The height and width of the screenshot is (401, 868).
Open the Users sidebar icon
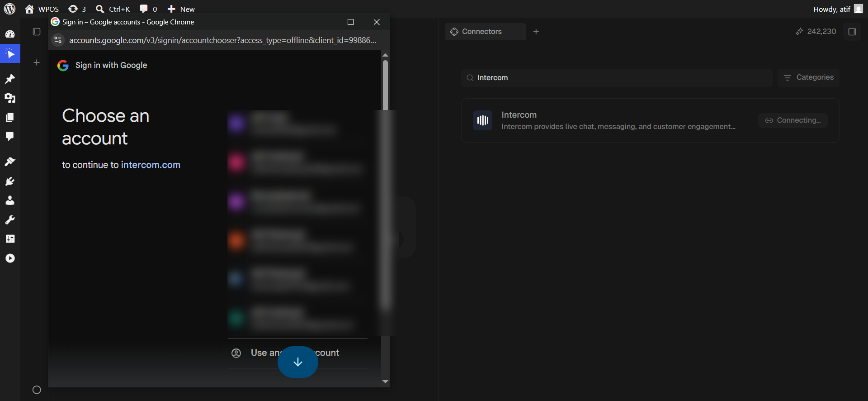click(x=10, y=200)
